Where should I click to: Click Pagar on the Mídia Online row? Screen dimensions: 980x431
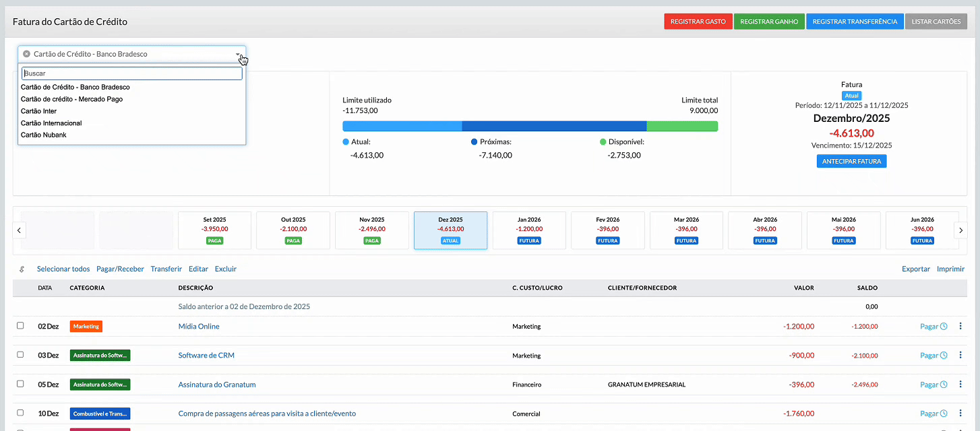click(929, 327)
